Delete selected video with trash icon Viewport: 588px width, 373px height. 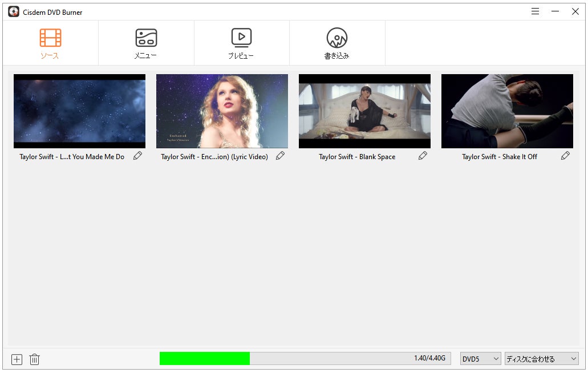[34, 359]
